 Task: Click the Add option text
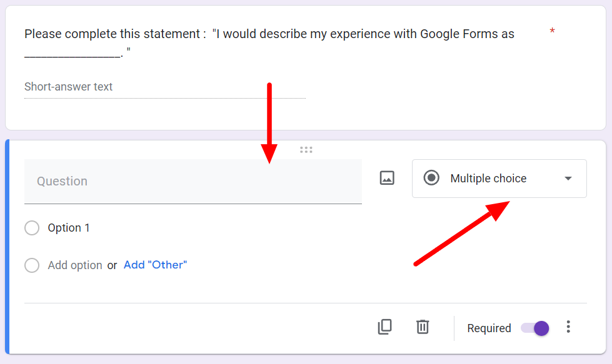pos(75,265)
